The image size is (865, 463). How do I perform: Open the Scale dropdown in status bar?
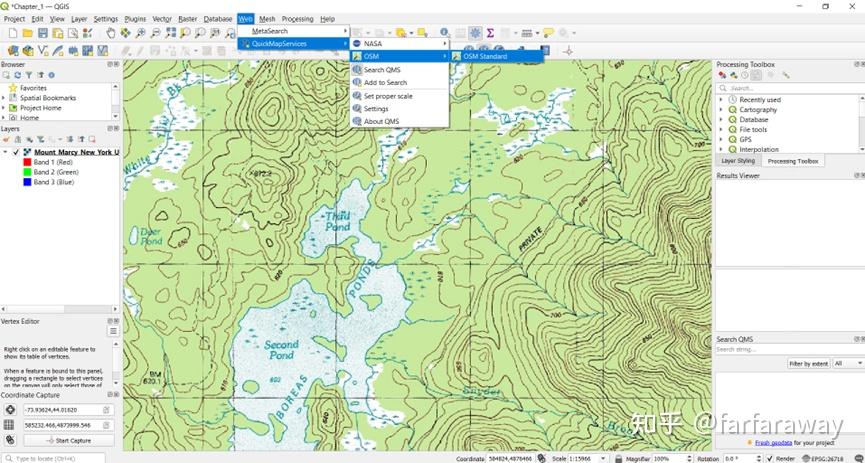tap(602, 459)
